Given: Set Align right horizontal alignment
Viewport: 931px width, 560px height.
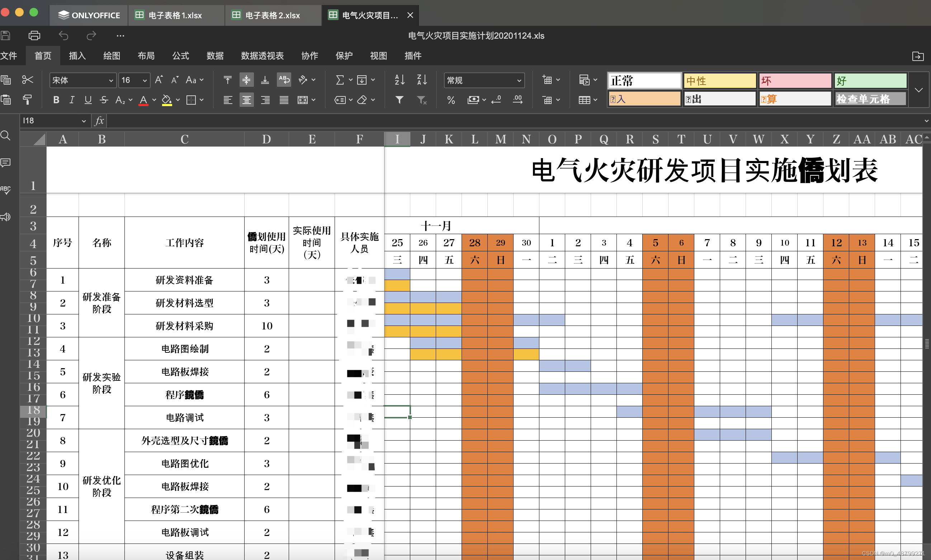Looking at the screenshot, I should (x=265, y=100).
